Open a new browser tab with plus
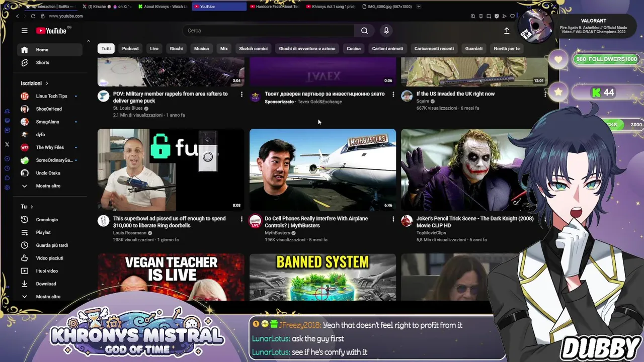Image resolution: width=644 pixels, height=362 pixels. coord(419,7)
